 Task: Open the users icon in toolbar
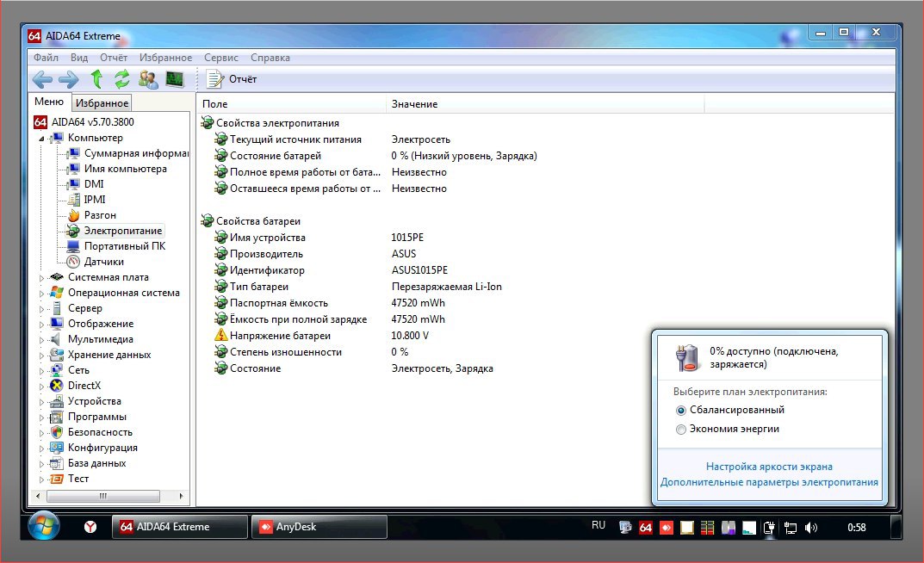pyautogui.click(x=148, y=79)
